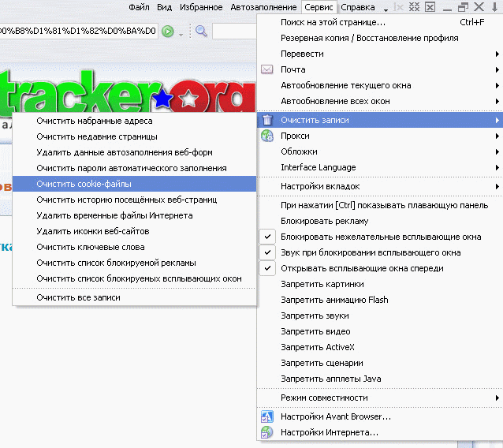503x448 pixels.
Task: Open the Справка menu in menu bar
Action: click(x=358, y=7)
